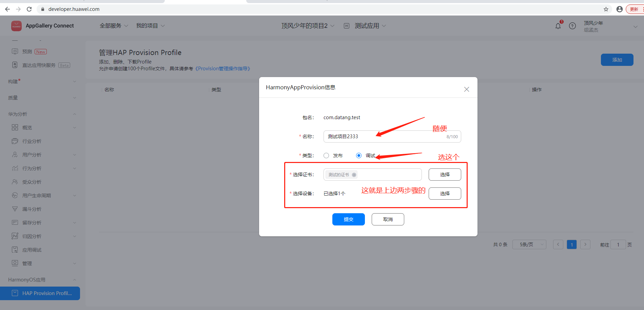Click the 用户分析 person icon
Viewport: 644px width, 310px height.
point(15,154)
